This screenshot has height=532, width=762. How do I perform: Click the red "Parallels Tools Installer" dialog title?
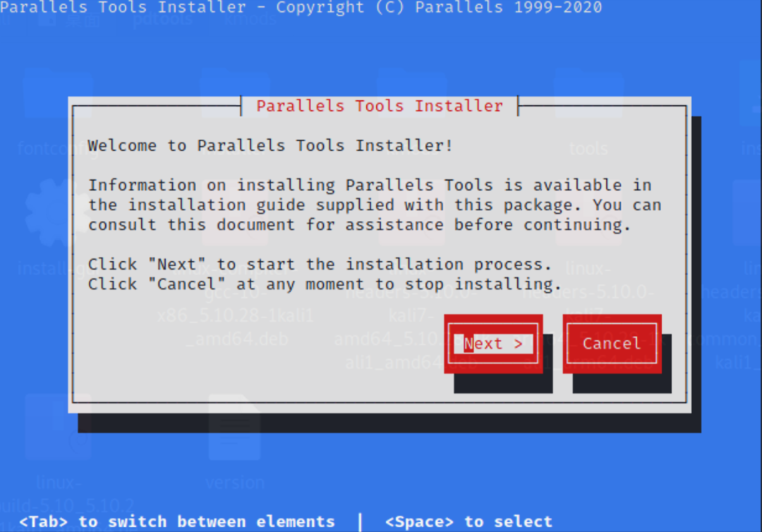(380, 106)
